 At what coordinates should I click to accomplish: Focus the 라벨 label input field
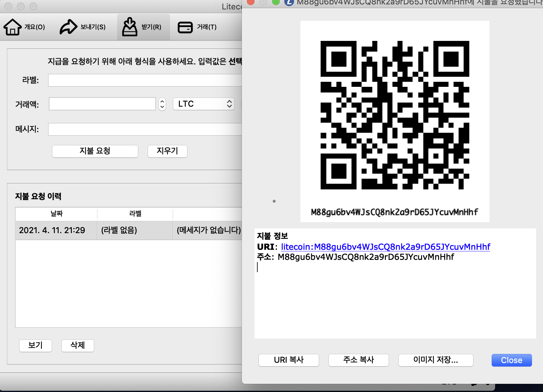pyautogui.click(x=145, y=80)
